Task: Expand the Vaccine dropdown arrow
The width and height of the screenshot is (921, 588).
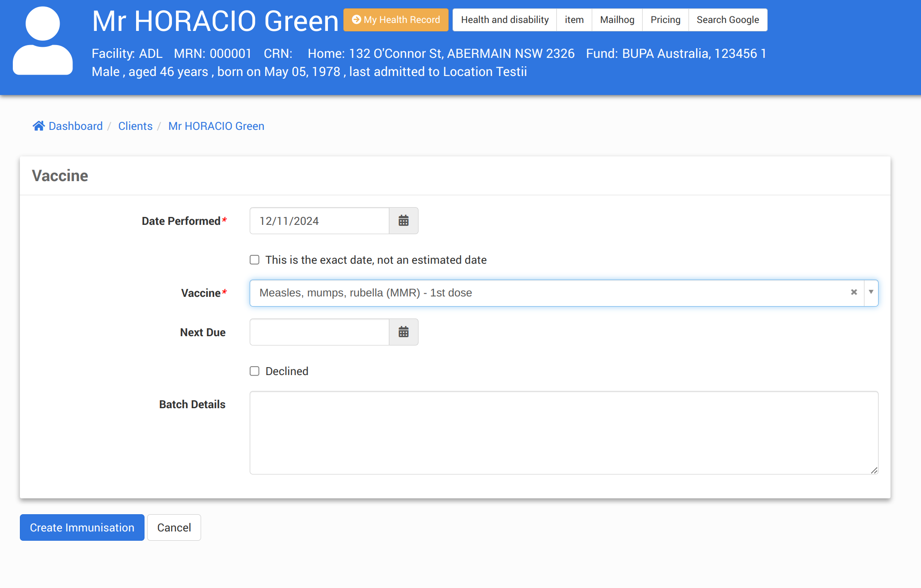Action: click(x=871, y=292)
